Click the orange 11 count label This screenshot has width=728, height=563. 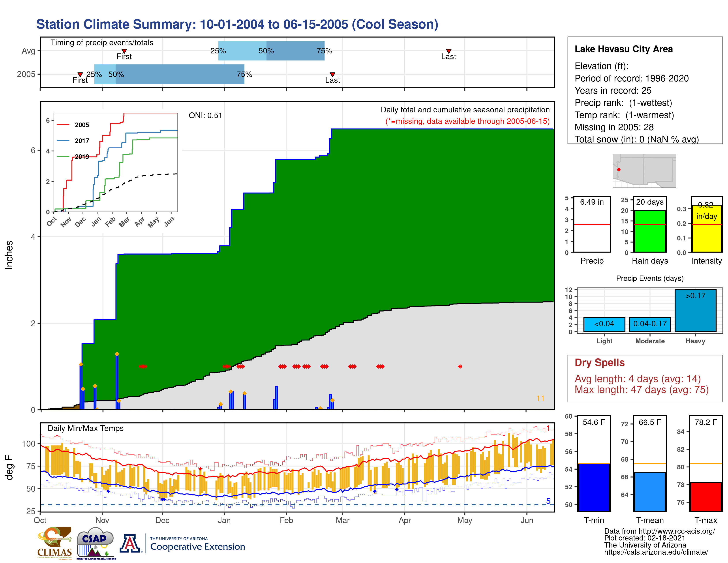[540, 399]
